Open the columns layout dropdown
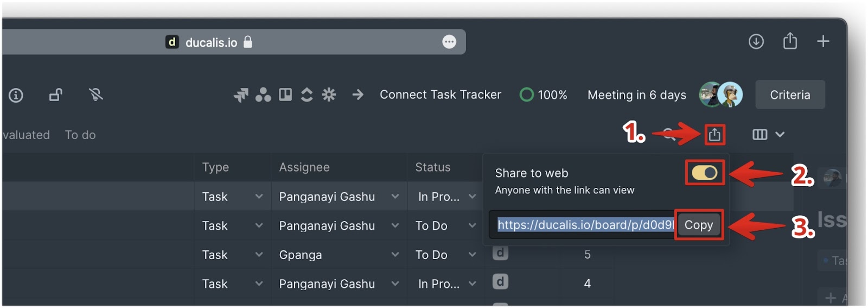 click(768, 134)
